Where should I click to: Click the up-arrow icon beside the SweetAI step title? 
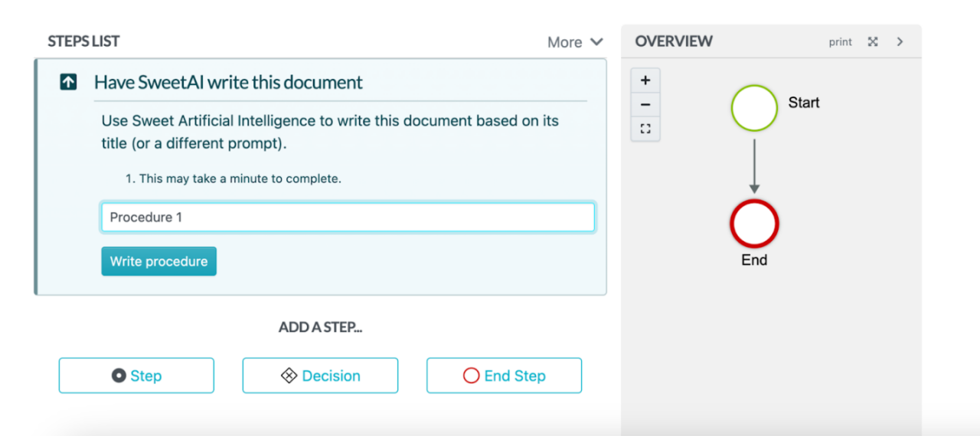68,82
